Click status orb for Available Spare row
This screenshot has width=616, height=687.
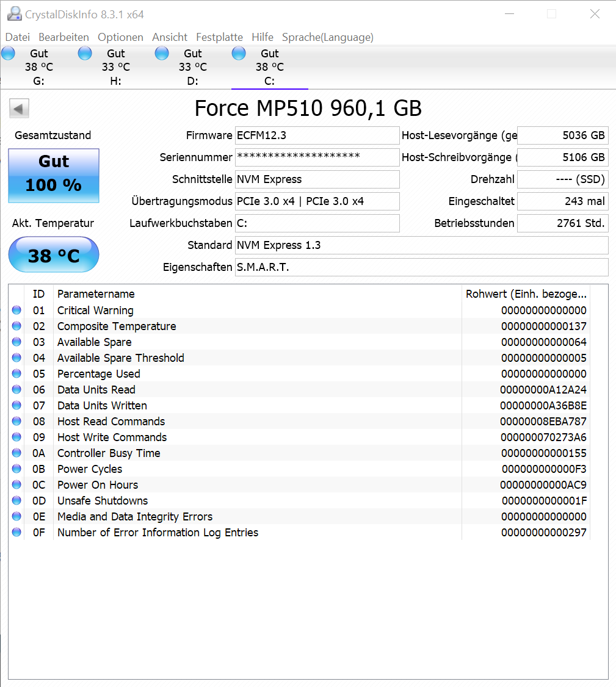point(16,342)
